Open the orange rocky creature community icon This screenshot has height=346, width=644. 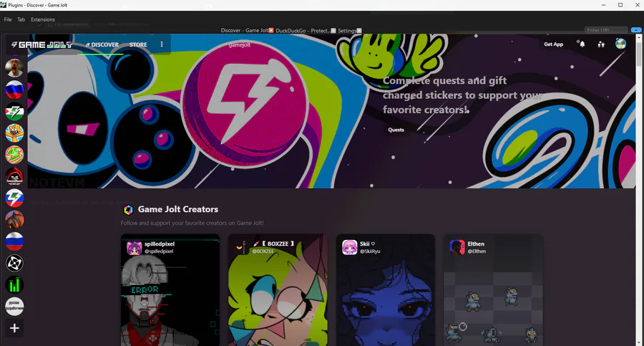point(14,220)
